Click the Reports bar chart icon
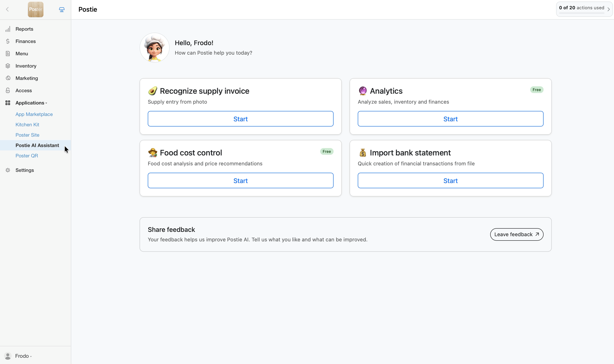The height and width of the screenshot is (364, 614). point(8,29)
